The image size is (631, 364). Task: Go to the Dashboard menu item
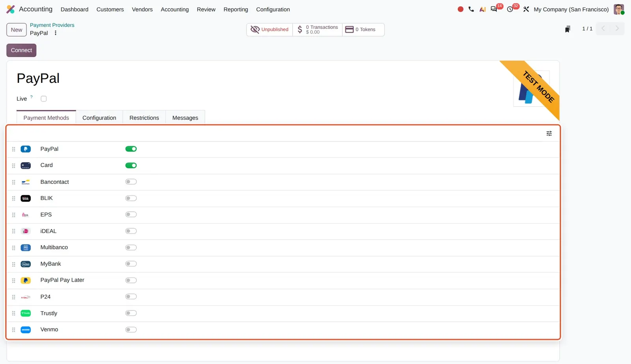point(75,9)
